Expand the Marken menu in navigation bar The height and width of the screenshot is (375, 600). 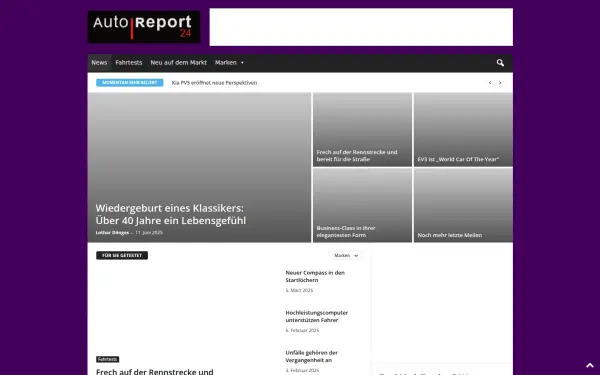point(229,63)
